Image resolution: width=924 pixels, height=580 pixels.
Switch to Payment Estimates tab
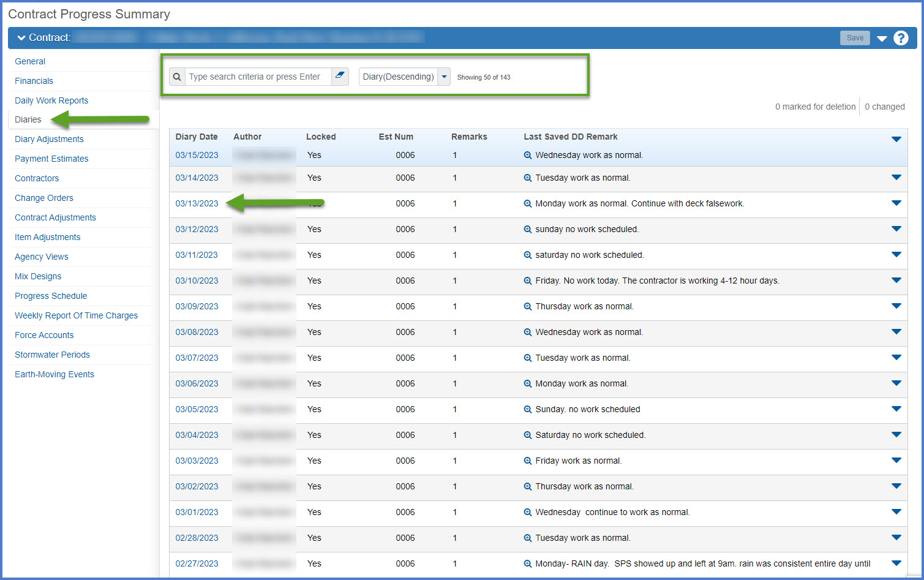(x=51, y=159)
